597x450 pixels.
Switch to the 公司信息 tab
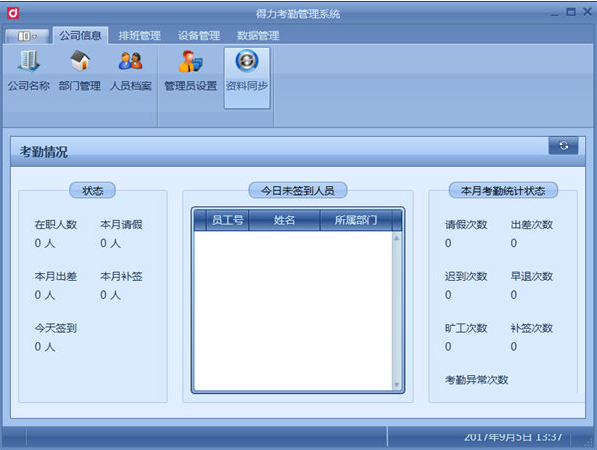[x=80, y=35]
